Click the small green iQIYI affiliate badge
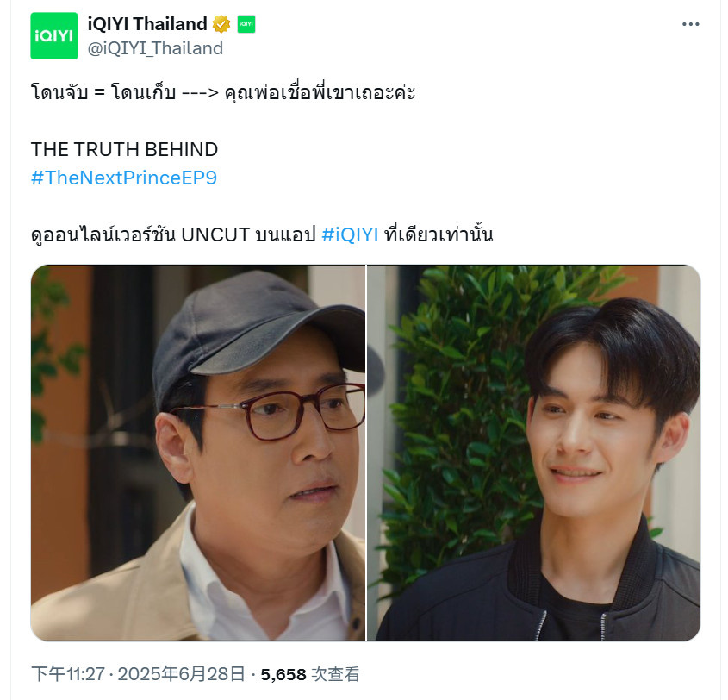This screenshot has height=700, width=728. (x=246, y=24)
